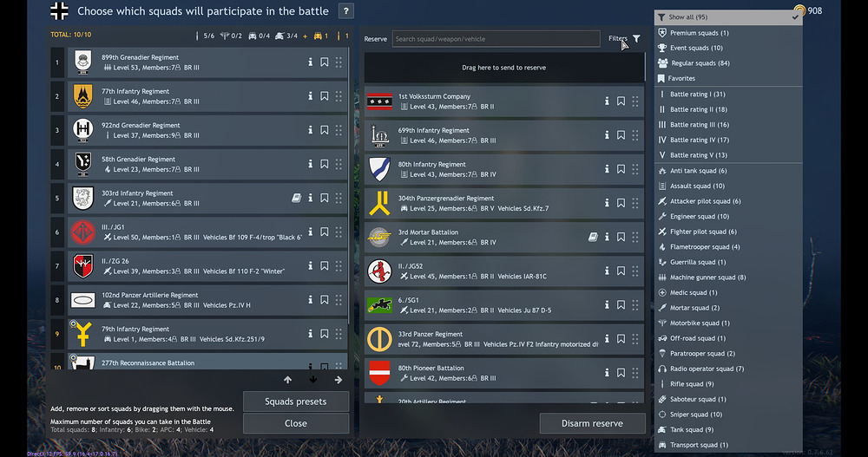The width and height of the screenshot is (868, 457).
Task: Bookmark the 77th Infantry Regiment squad
Action: (325, 96)
